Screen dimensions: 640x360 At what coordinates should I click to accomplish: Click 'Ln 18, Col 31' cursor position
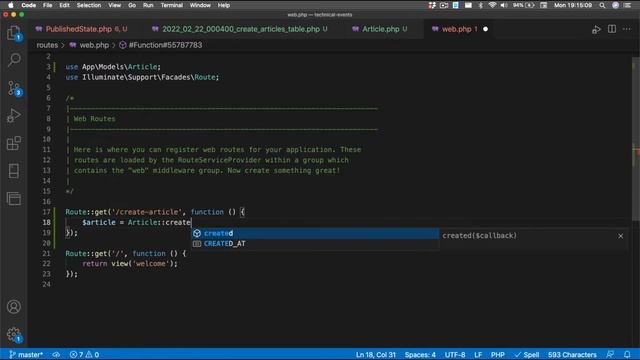tap(376, 355)
